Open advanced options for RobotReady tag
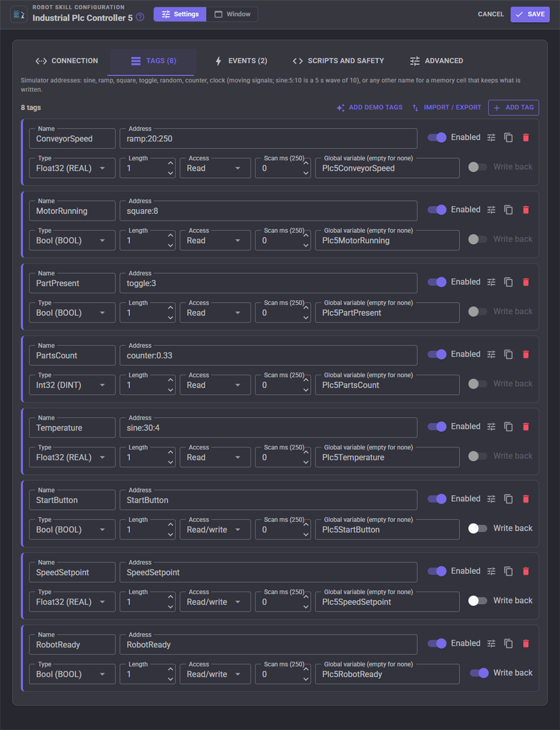This screenshot has width=560, height=730. tap(492, 643)
